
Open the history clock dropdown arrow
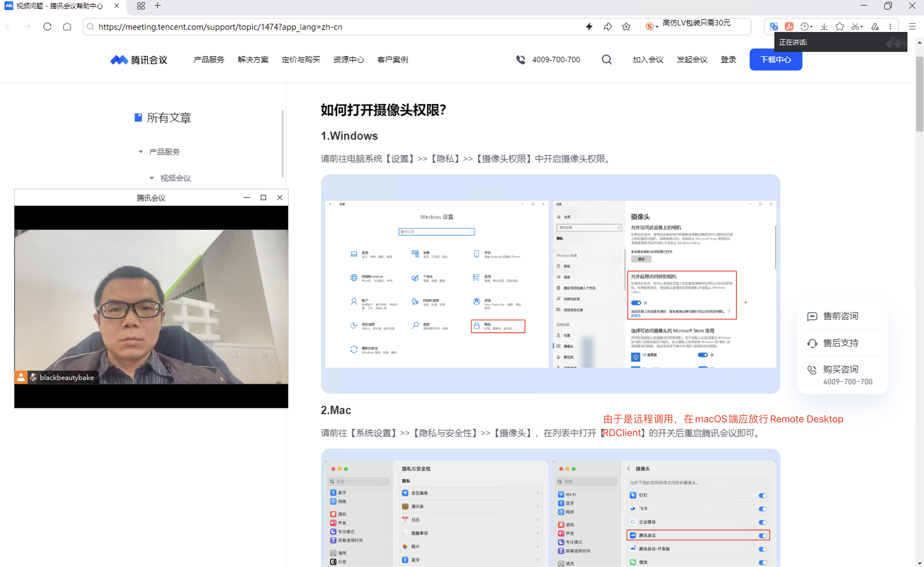(x=811, y=27)
